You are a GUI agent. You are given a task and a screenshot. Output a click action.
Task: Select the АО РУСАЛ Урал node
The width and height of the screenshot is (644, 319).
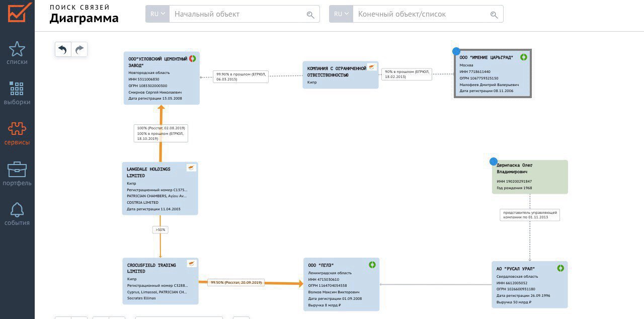coord(529,284)
